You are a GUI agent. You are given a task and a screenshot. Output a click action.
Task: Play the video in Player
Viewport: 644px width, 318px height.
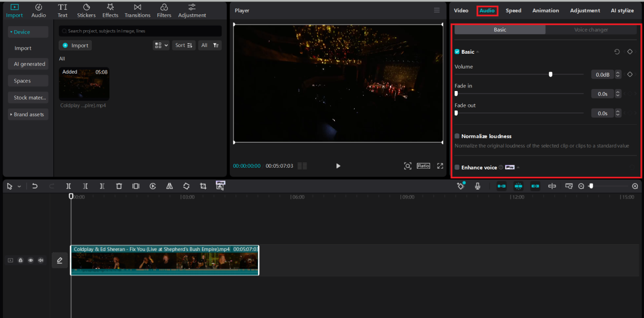[338, 166]
